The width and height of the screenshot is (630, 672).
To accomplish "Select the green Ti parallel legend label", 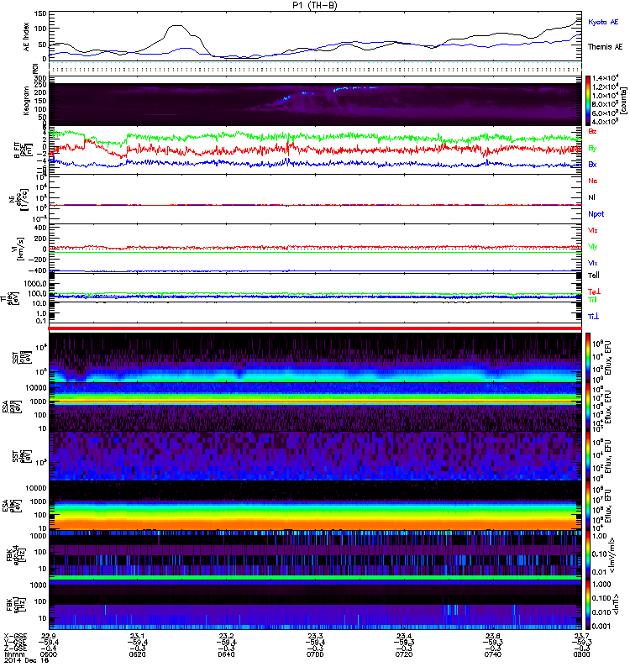I will click(x=592, y=300).
